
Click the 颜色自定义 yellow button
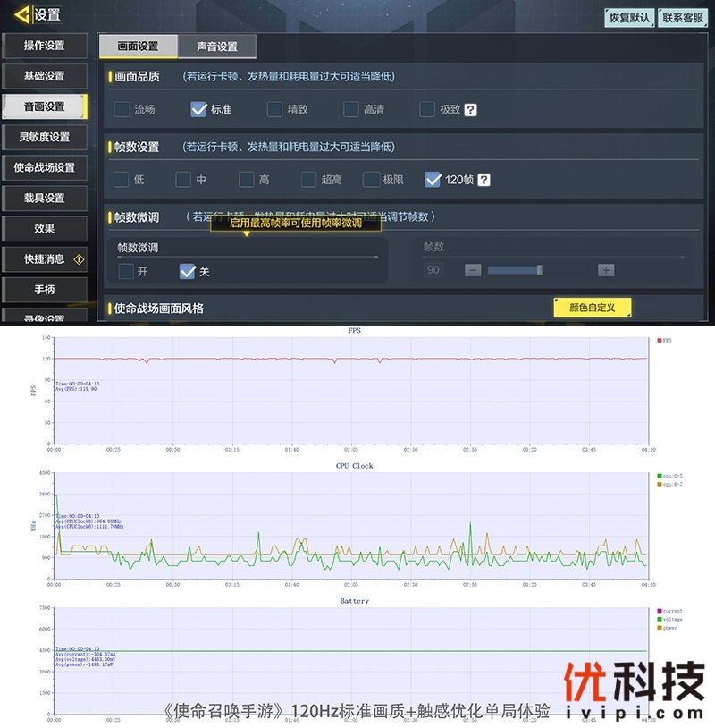point(593,308)
